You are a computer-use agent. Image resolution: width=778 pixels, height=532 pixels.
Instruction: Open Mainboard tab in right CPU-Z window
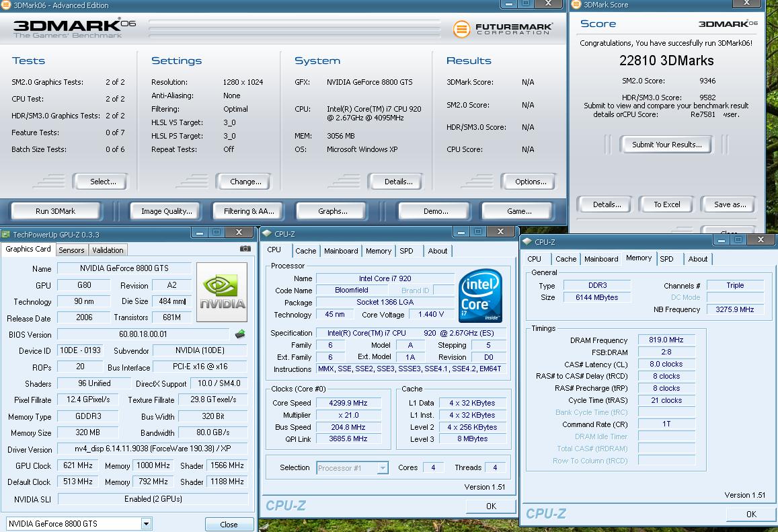coord(601,259)
